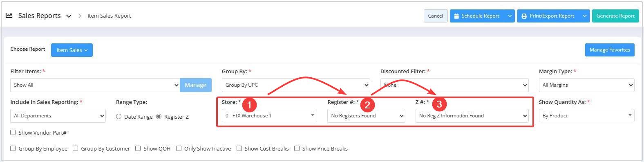The width and height of the screenshot is (644, 162).
Task: Click the Generate Report button
Action: [615, 16]
